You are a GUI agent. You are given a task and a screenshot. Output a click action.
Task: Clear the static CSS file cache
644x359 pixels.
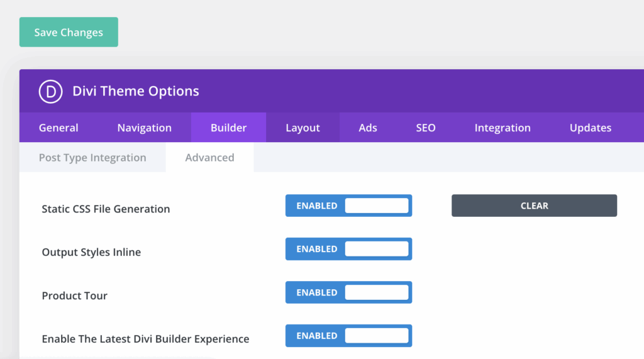(534, 206)
